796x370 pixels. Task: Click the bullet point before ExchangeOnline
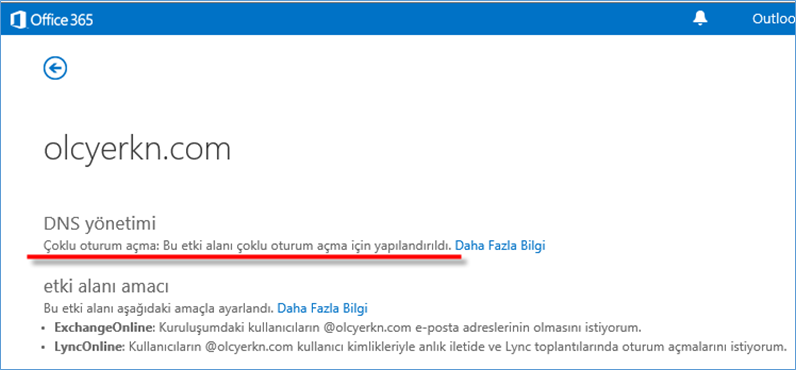pyautogui.click(x=47, y=328)
